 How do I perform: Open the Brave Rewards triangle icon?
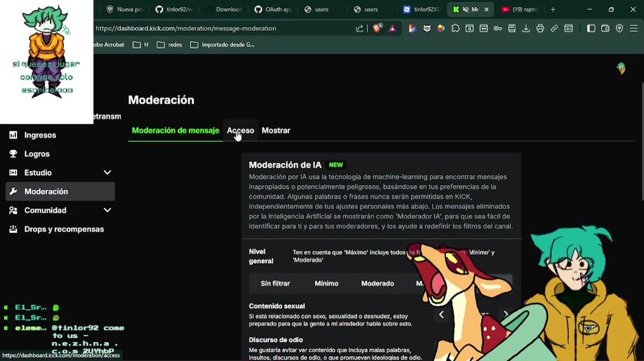point(392,29)
